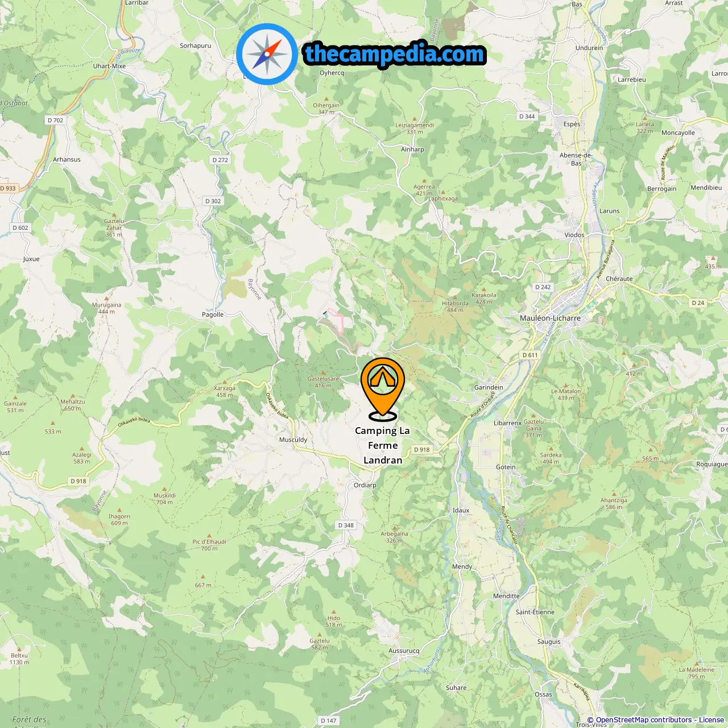The height and width of the screenshot is (728, 728).
Task: Click the D 918 road shield near Ordiarp
Action: [422, 449]
